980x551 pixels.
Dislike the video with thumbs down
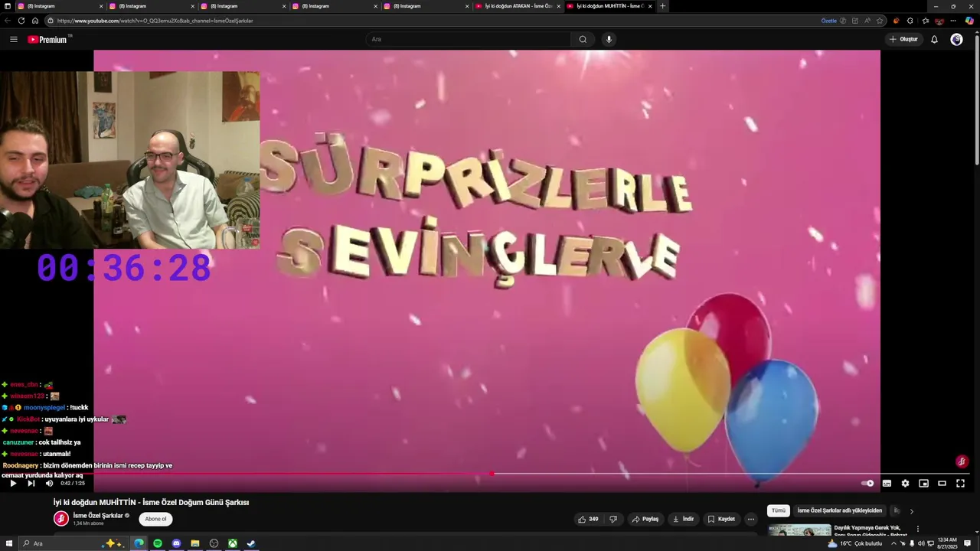pyautogui.click(x=612, y=519)
